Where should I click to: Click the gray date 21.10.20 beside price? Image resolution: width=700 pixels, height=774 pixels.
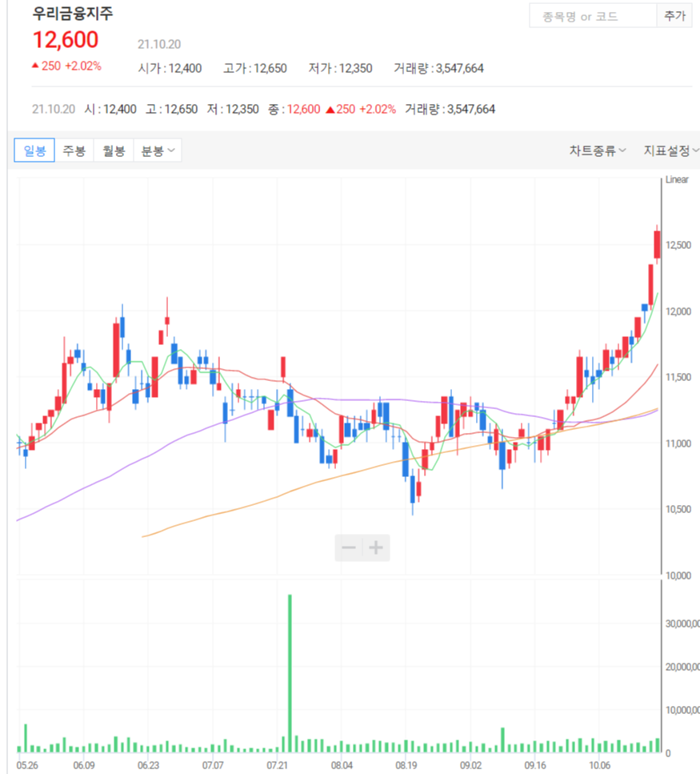coord(159,45)
